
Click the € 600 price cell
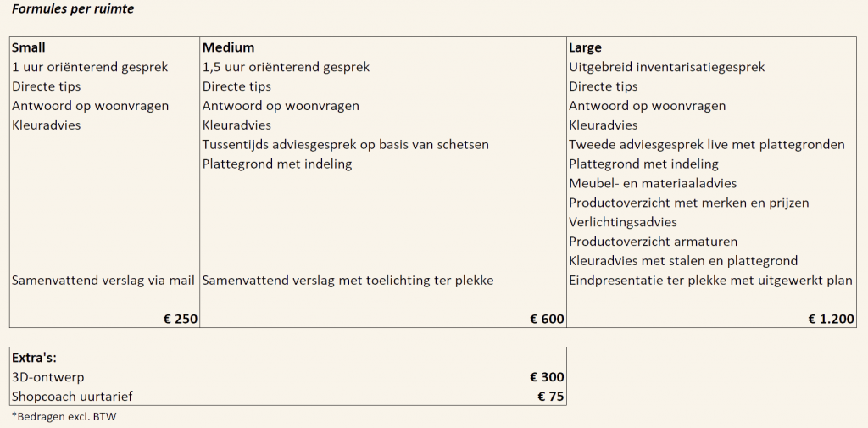547,319
